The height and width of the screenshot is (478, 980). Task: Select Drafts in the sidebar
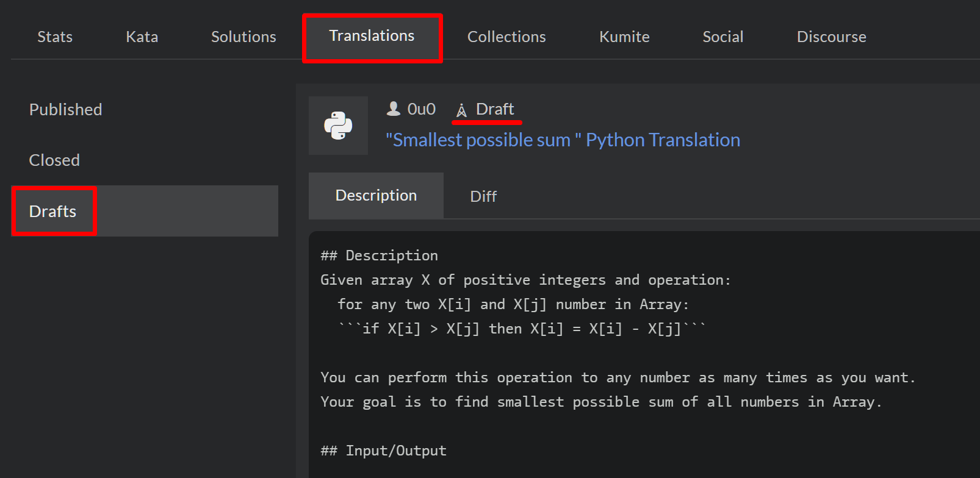pyautogui.click(x=145, y=211)
